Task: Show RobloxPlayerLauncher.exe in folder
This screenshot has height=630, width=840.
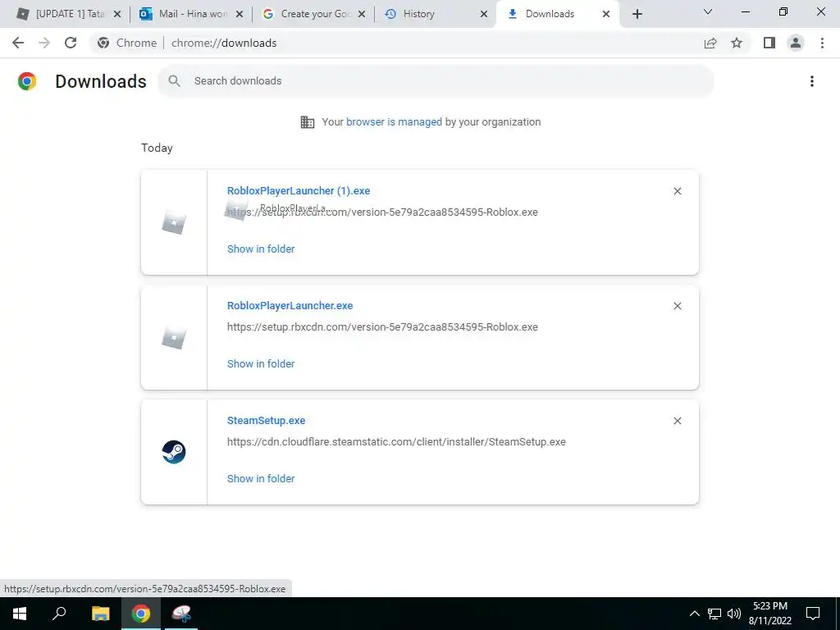Action: coord(261,363)
